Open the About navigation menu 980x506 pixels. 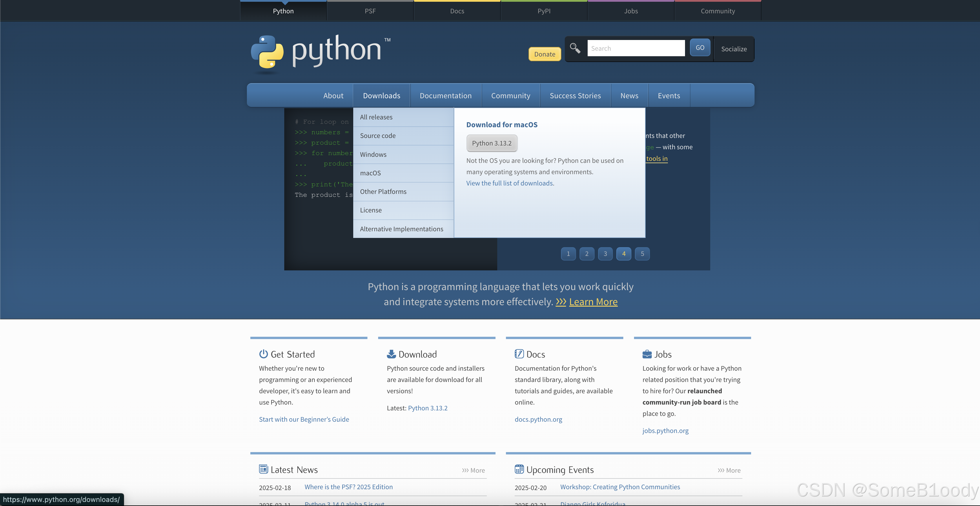coord(333,96)
